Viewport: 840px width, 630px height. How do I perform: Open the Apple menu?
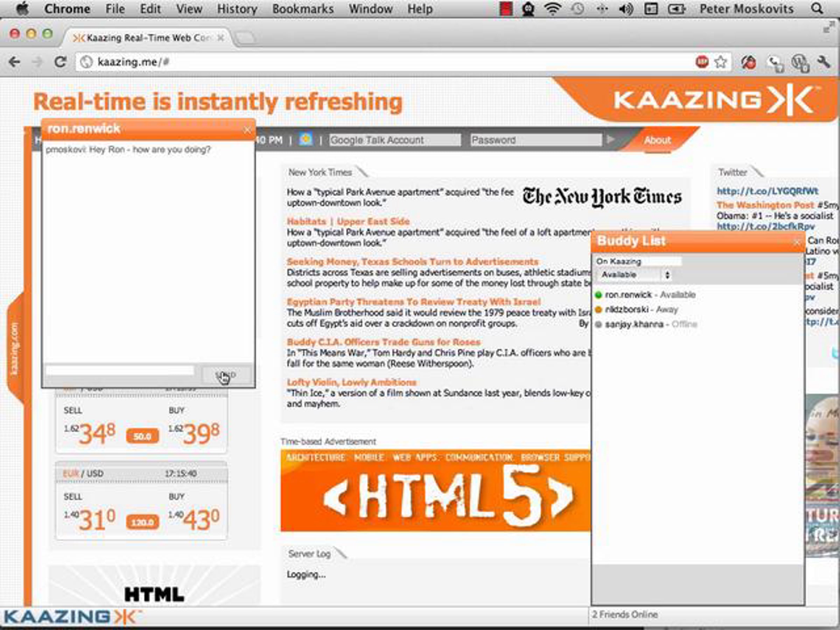[x=22, y=8]
